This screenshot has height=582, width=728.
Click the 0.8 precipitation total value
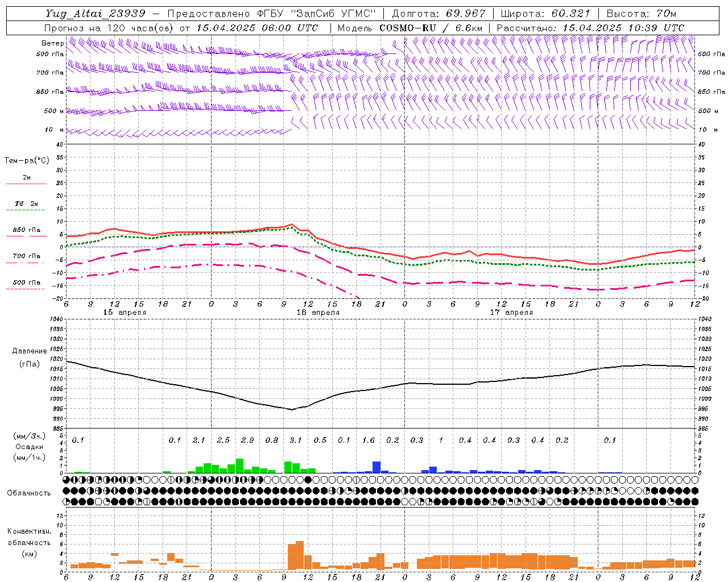[x=272, y=440]
